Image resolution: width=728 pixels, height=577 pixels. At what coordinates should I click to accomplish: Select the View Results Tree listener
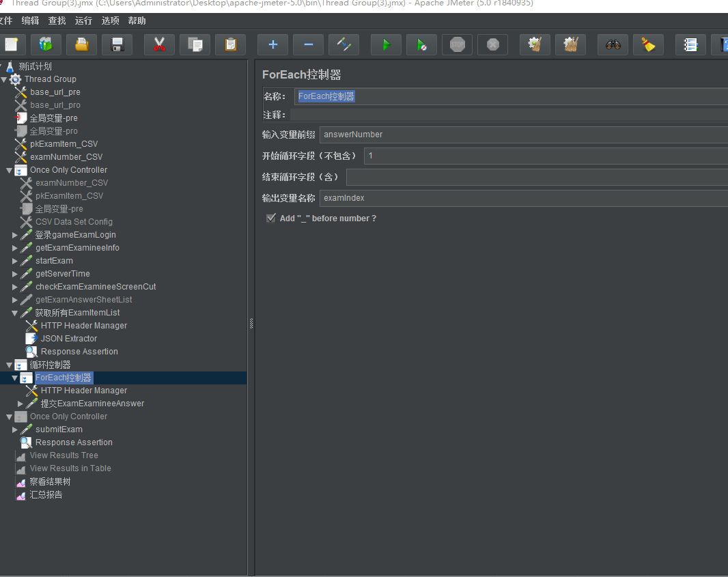(64, 456)
